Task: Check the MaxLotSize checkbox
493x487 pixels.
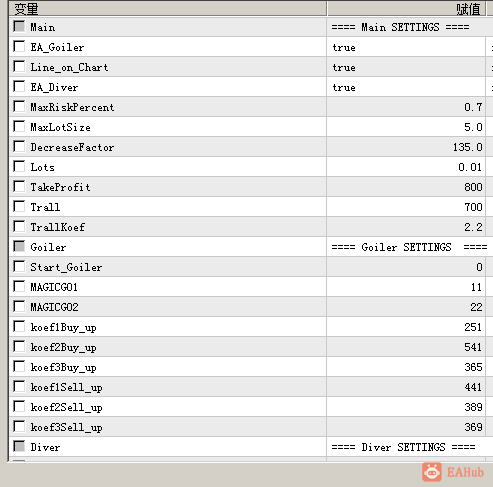Action: 19,126
